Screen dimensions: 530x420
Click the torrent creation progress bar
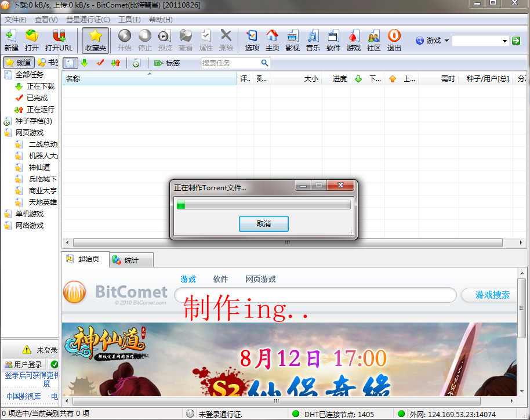264,204
